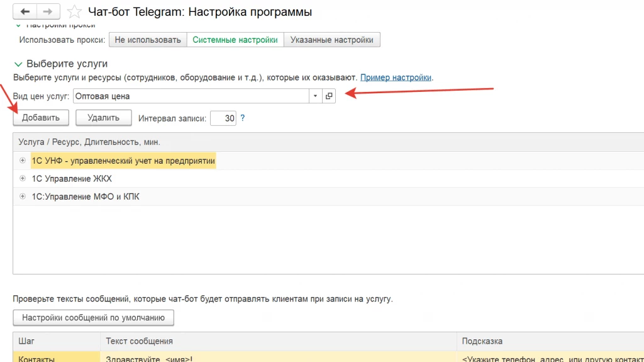Click the 'Интервал записи' field with 30
The height and width of the screenshot is (362, 644).
pos(223,118)
